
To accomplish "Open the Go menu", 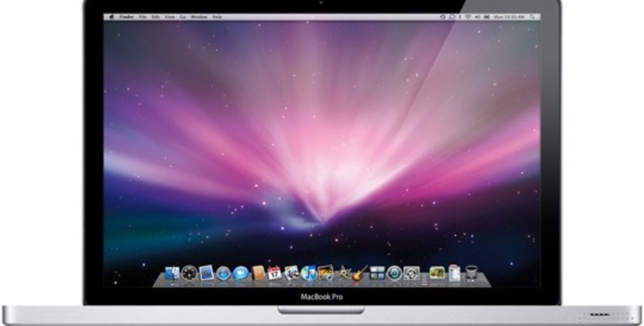I will 183,17.
